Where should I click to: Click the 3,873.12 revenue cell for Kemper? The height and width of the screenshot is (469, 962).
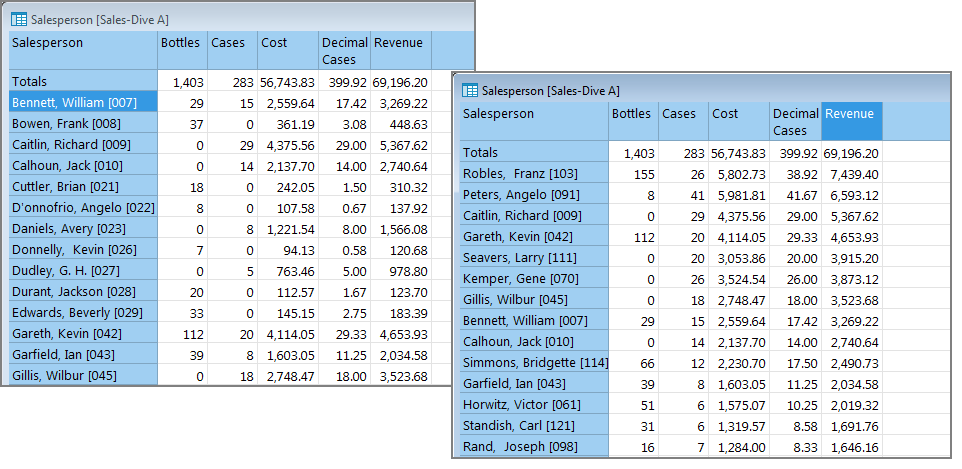pyautogui.click(x=852, y=278)
